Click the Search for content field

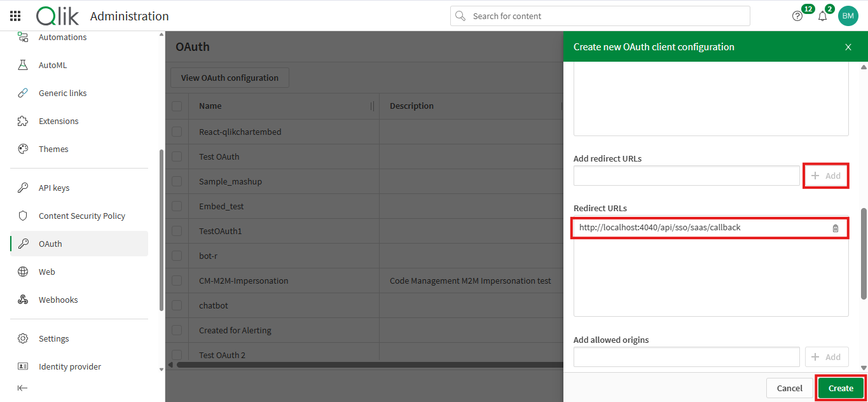[x=600, y=15]
